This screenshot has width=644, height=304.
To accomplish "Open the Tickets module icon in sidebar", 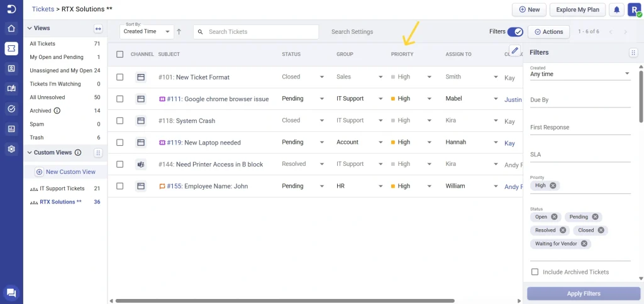I will point(11,48).
